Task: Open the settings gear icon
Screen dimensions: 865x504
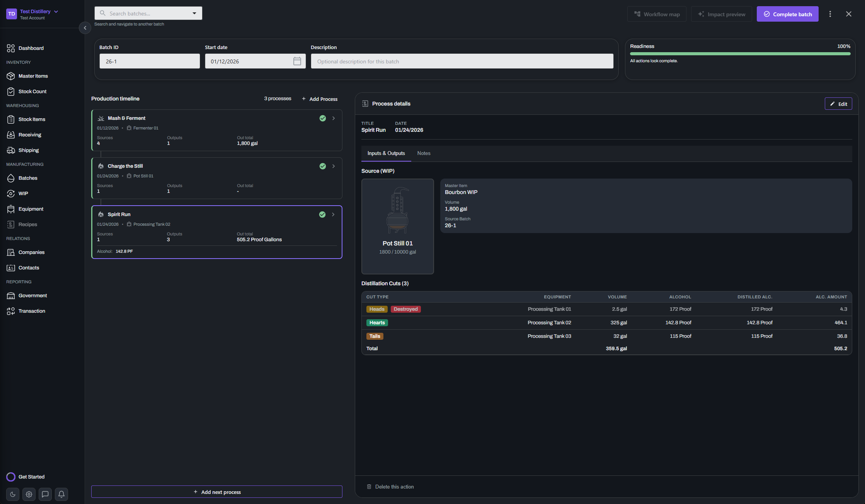Action: pos(29,494)
